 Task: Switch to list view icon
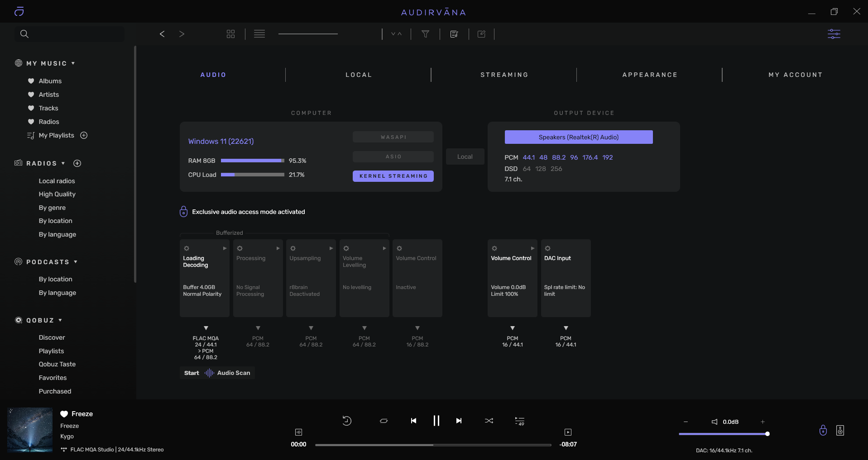click(259, 34)
